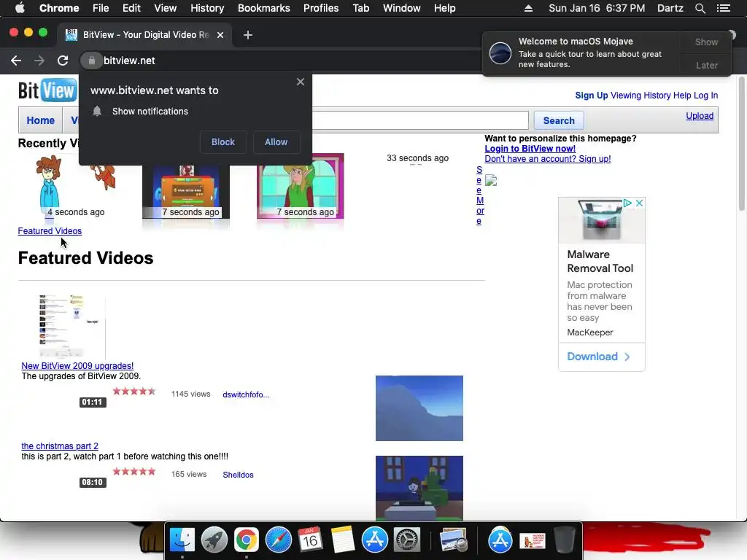This screenshot has height=560, width=747.
Task: Open the elf character thumbnail in recently viewed
Action: [x=300, y=186]
